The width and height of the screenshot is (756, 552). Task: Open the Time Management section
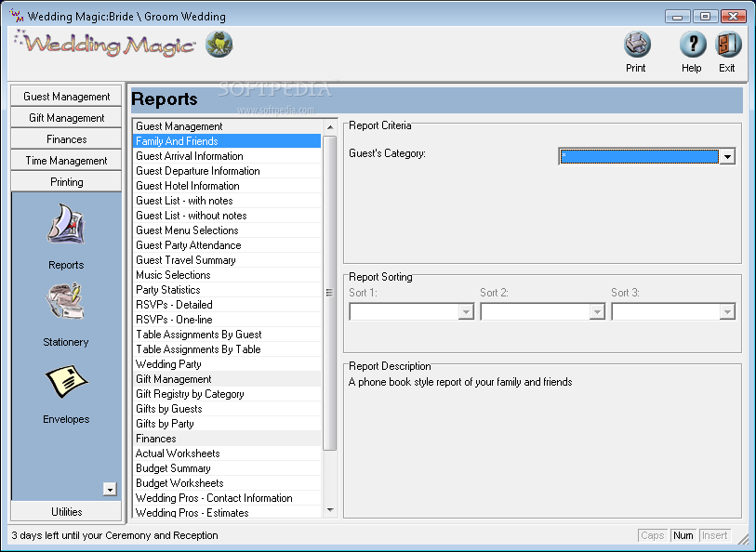click(66, 161)
